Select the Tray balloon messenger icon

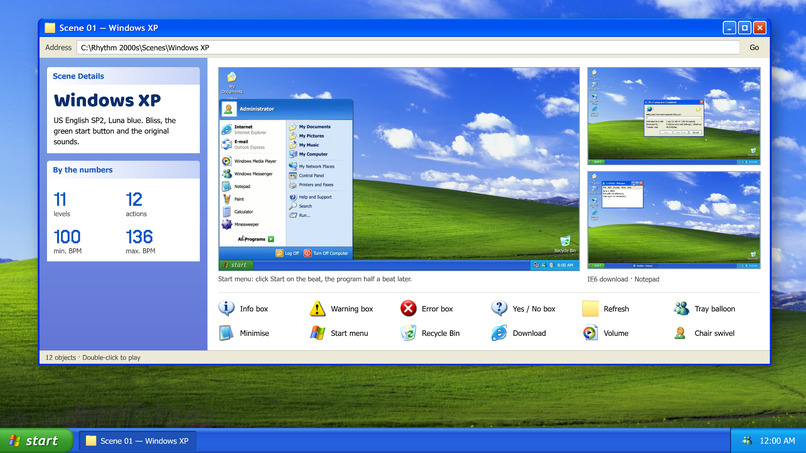pyautogui.click(x=681, y=309)
